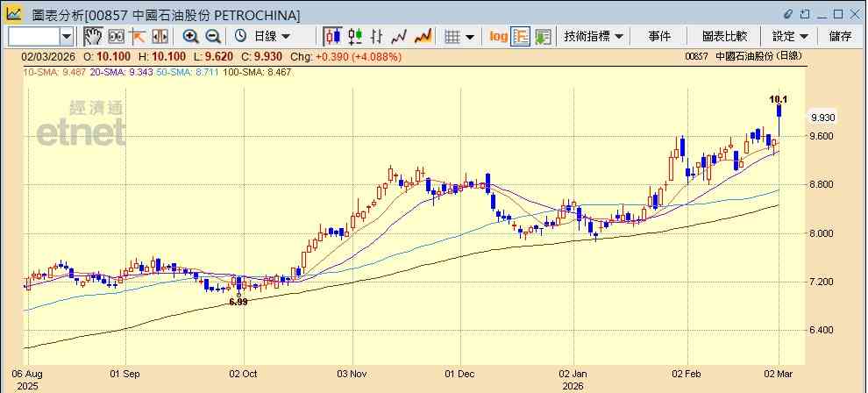Click the 10-SMA legend label
868x393 pixels.
pyautogui.click(x=53, y=72)
